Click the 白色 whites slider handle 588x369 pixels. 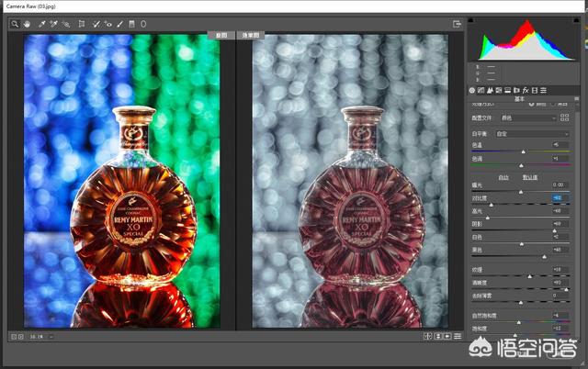click(x=522, y=244)
